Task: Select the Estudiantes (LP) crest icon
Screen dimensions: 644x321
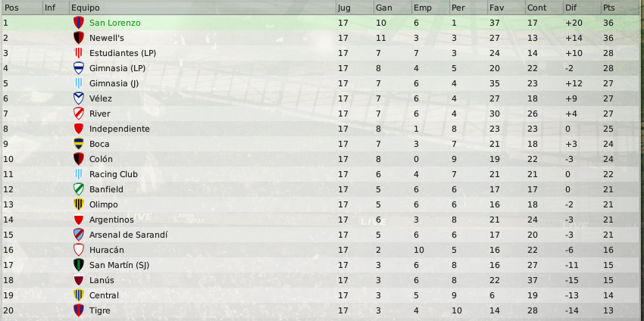Action: [79, 53]
